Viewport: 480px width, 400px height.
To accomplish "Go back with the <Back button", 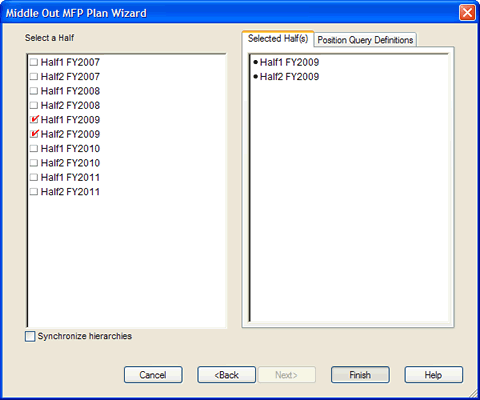I will [x=226, y=375].
